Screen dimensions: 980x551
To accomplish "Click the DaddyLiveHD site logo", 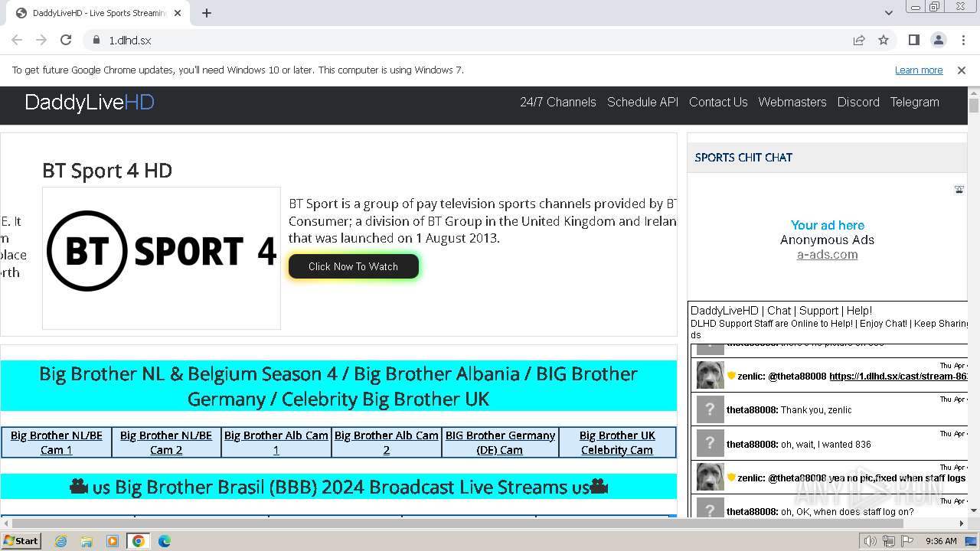I will point(90,103).
